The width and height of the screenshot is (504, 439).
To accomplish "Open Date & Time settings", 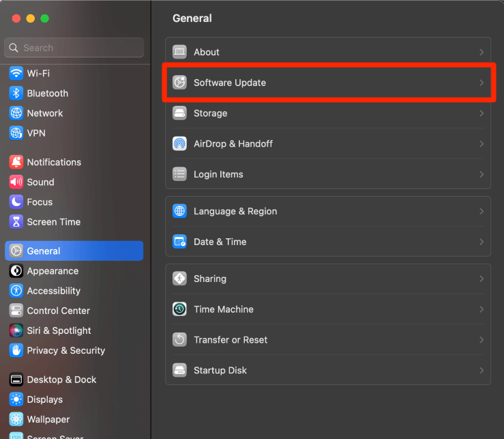I will click(x=220, y=242).
